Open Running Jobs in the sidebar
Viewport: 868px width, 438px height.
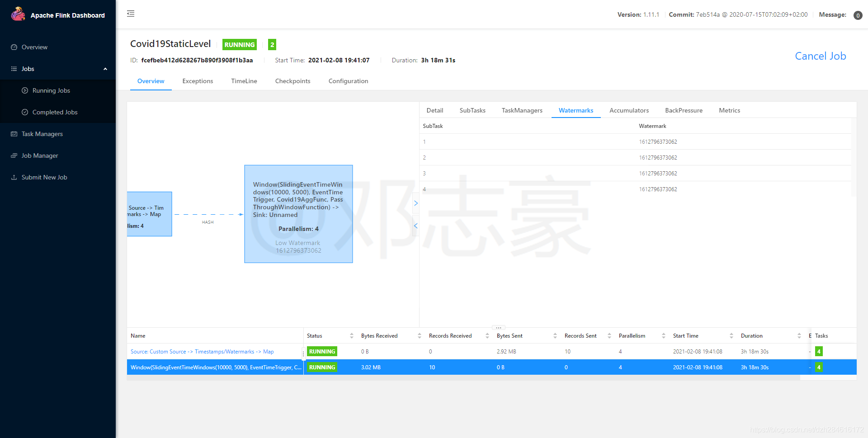click(58, 90)
